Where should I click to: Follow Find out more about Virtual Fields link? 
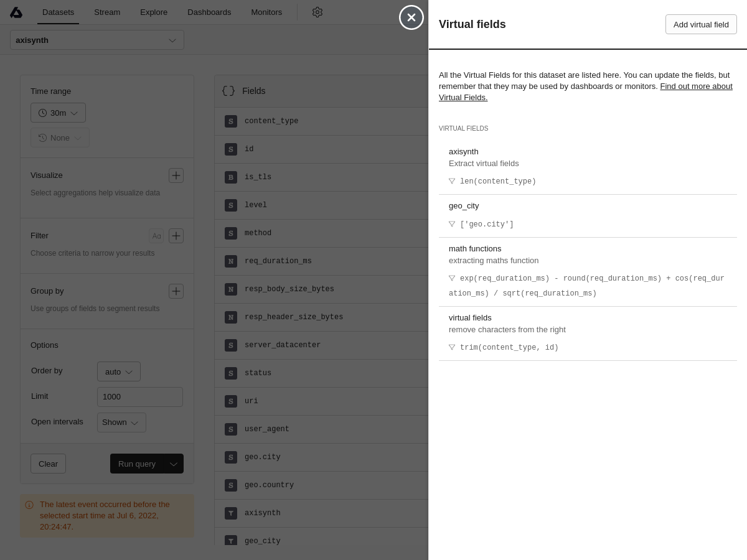click(x=695, y=86)
